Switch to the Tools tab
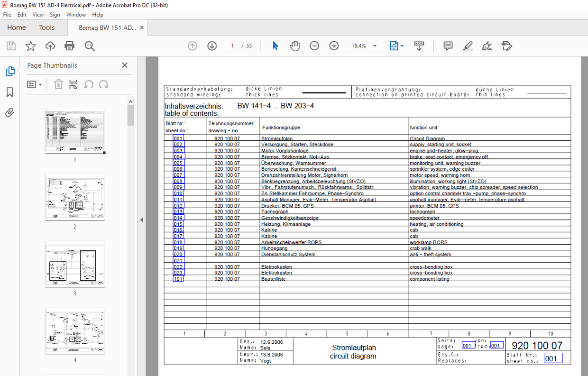This screenshot has height=376, width=588. (47, 28)
